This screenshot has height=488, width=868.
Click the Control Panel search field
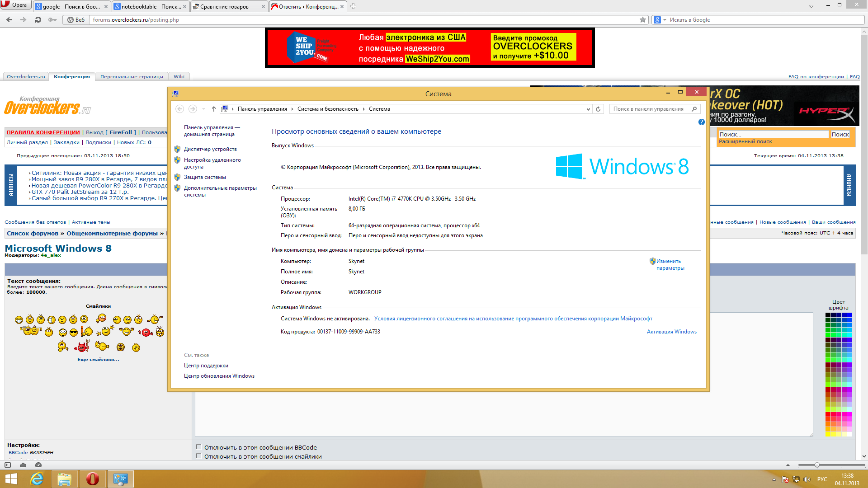click(648, 109)
